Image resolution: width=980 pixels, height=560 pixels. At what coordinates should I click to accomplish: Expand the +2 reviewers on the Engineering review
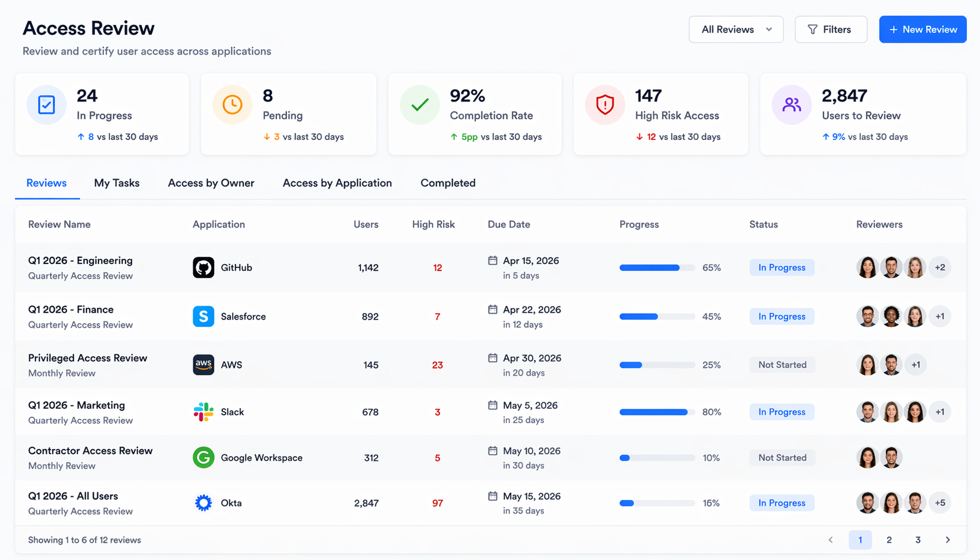coord(940,267)
